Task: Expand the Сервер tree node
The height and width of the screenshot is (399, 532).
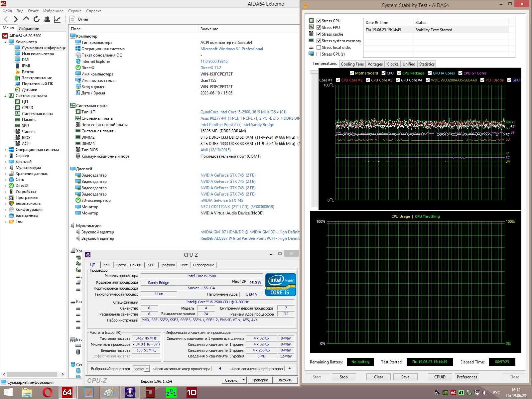Action: pos(5,156)
